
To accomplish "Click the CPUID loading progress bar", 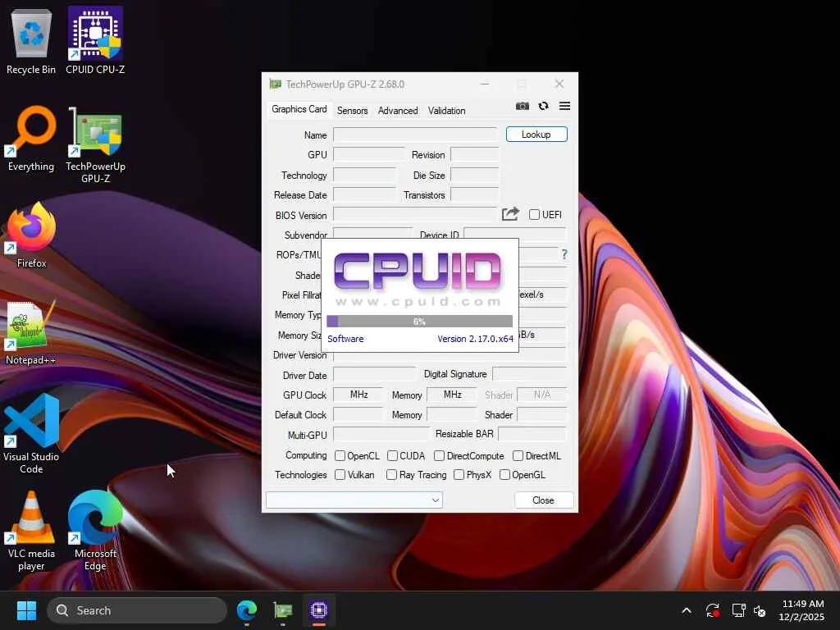I will pyautogui.click(x=419, y=322).
